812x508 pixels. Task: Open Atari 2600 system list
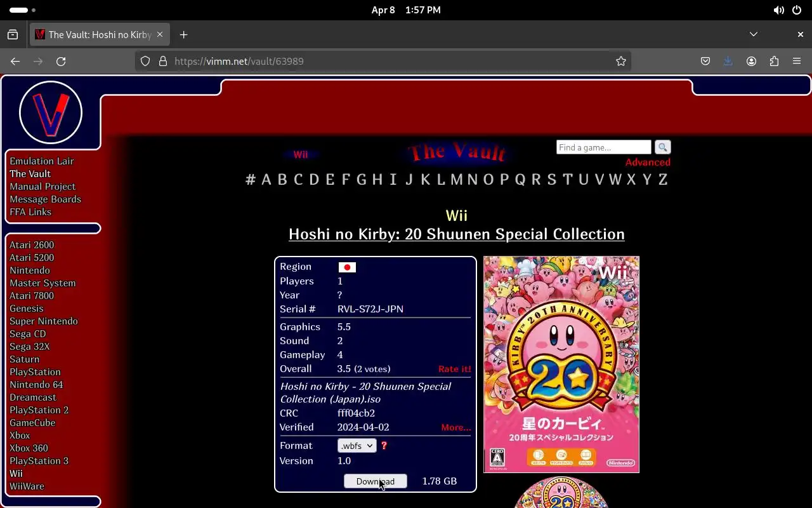pos(32,245)
